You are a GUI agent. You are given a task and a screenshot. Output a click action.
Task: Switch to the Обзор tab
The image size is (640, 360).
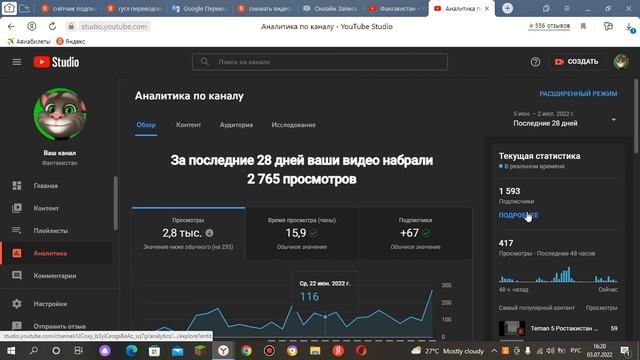pos(146,125)
